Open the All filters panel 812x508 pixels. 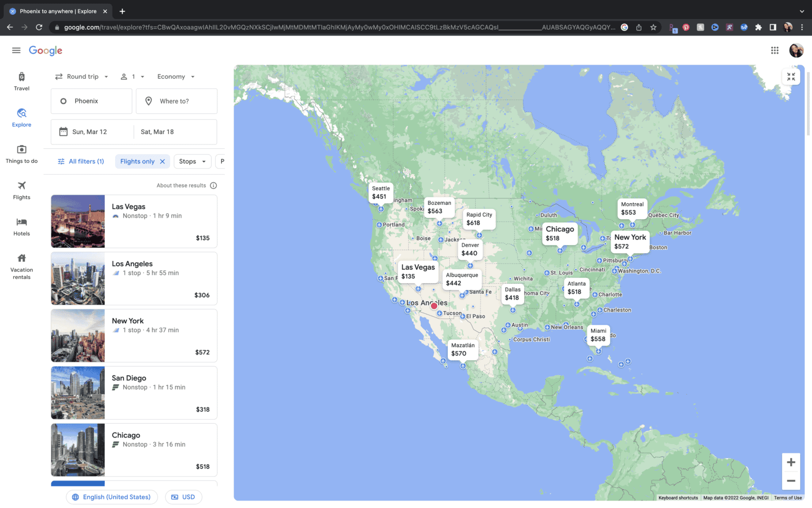tap(81, 161)
